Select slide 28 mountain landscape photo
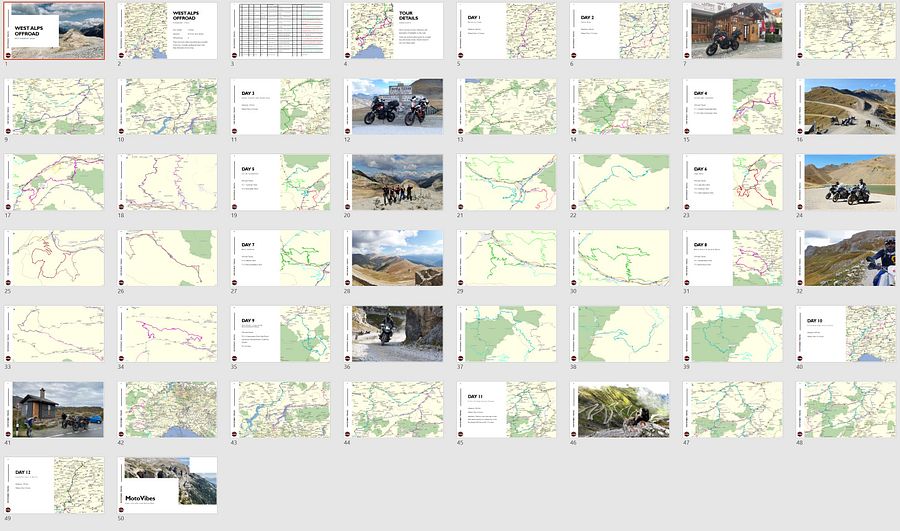This screenshot has height=531, width=900. point(394,258)
